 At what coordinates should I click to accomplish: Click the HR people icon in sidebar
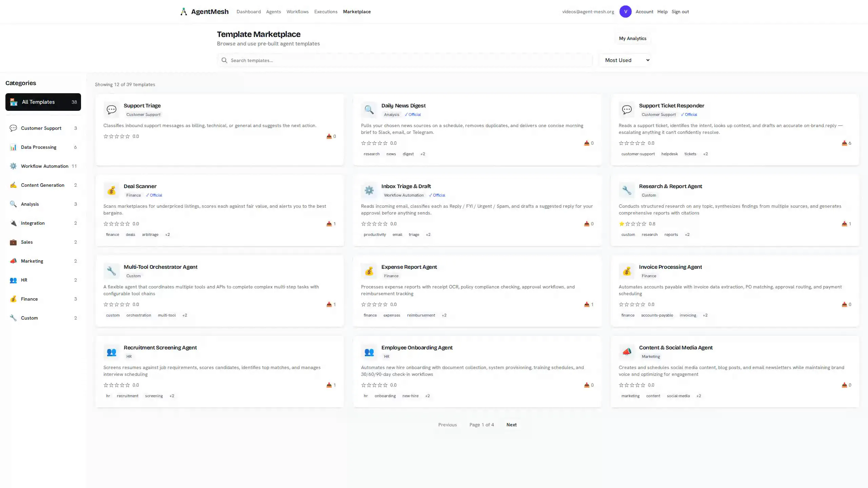pos(13,280)
